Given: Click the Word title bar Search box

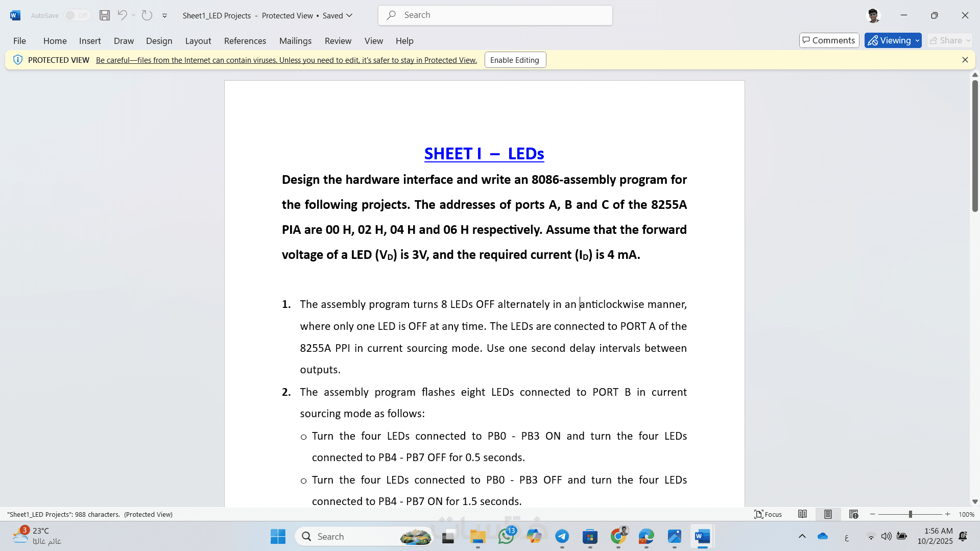Looking at the screenshot, I should click(495, 15).
